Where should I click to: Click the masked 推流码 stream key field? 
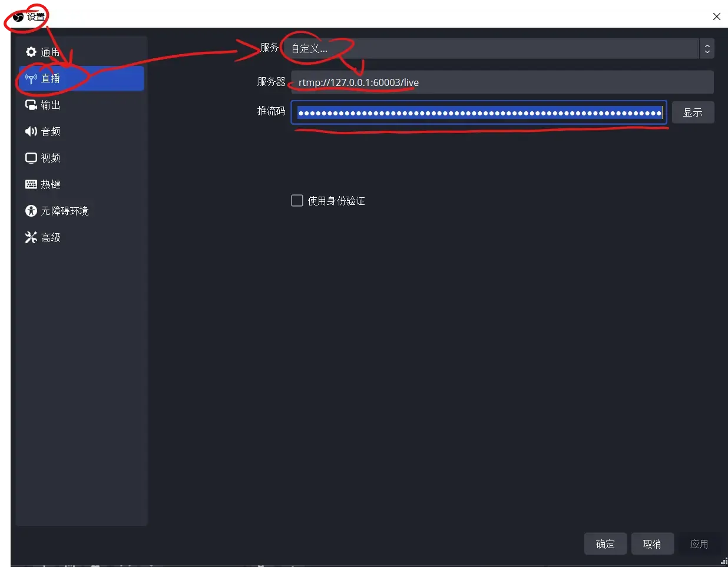pos(479,112)
